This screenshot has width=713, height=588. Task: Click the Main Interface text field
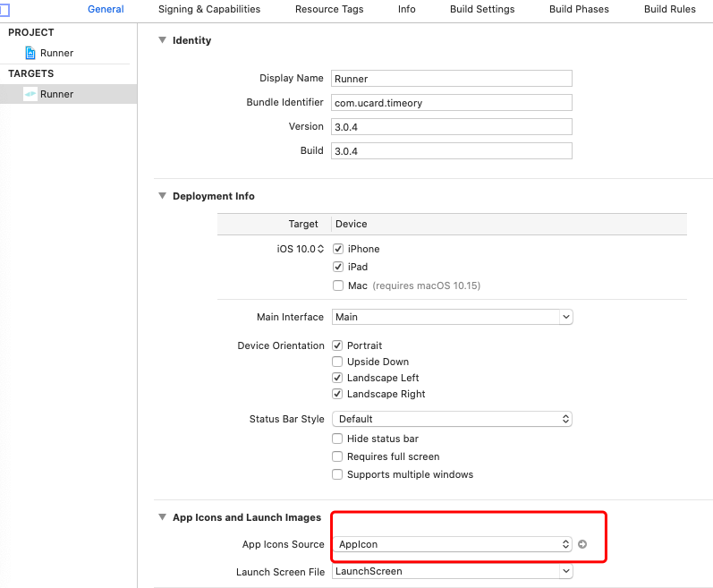pyautogui.click(x=446, y=317)
